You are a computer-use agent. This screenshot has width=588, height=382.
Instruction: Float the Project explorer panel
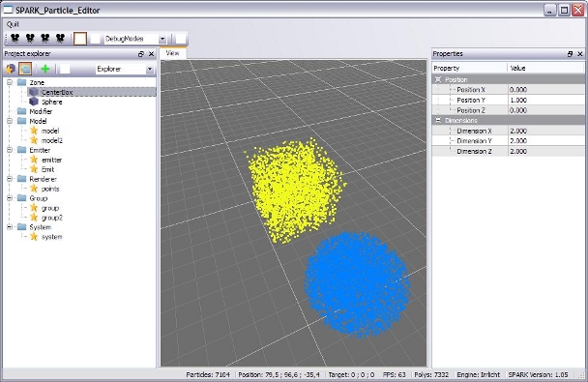tap(141, 54)
